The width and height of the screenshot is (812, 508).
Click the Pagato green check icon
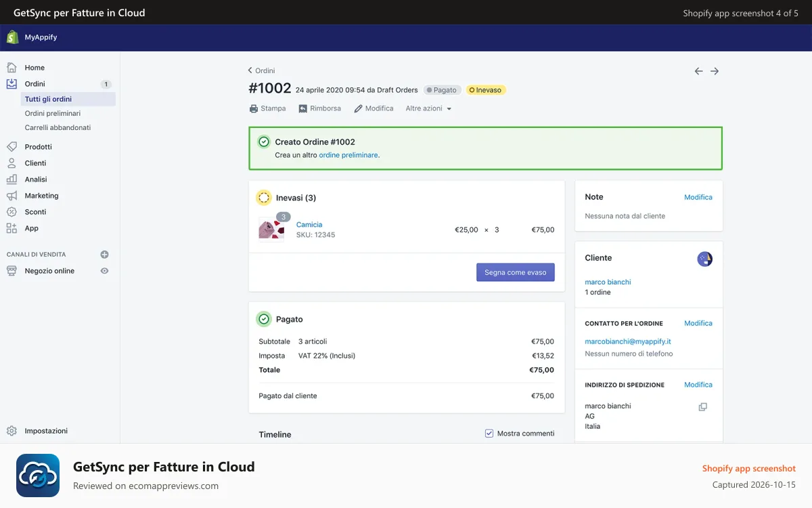point(264,319)
